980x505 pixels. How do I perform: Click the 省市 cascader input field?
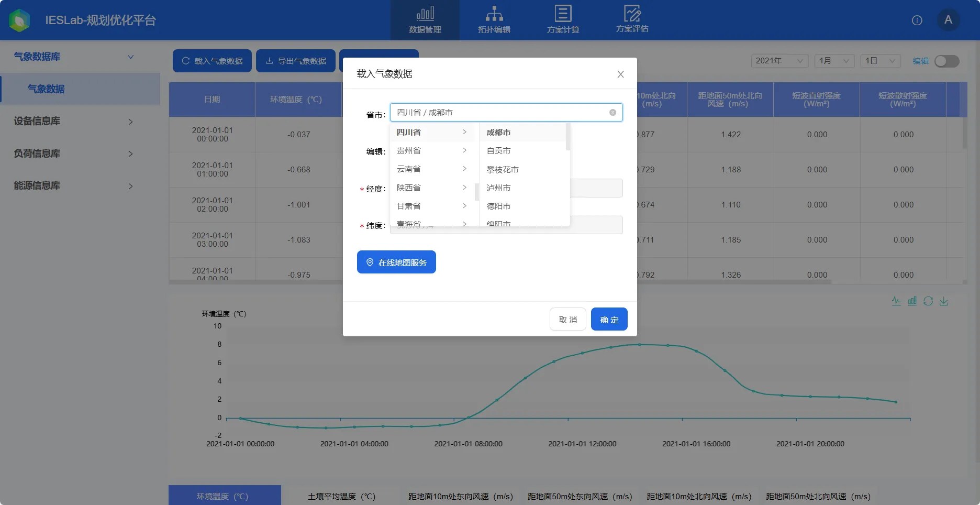pyautogui.click(x=506, y=113)
